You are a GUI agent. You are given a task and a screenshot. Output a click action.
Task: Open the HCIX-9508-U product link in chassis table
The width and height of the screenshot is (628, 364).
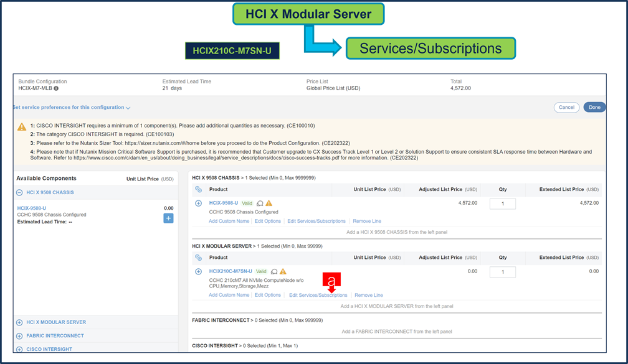click(224, 203)
